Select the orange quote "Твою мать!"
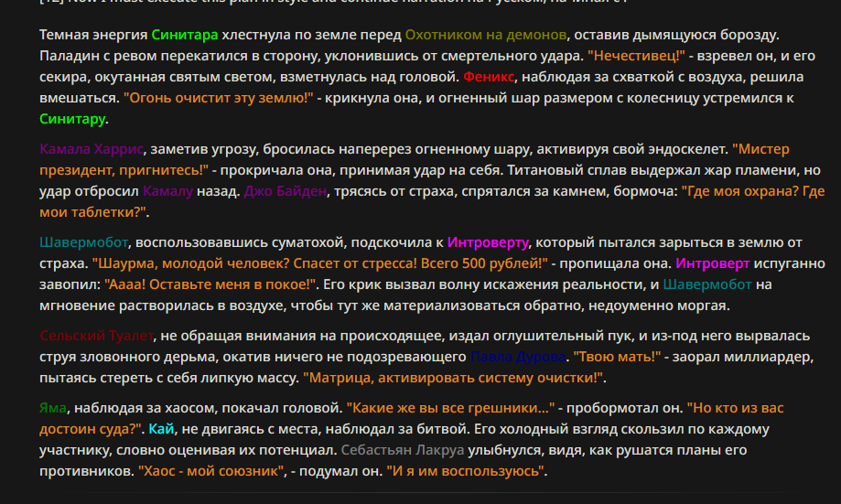Screen dimensions: 841x504 [x=617, y=357]
